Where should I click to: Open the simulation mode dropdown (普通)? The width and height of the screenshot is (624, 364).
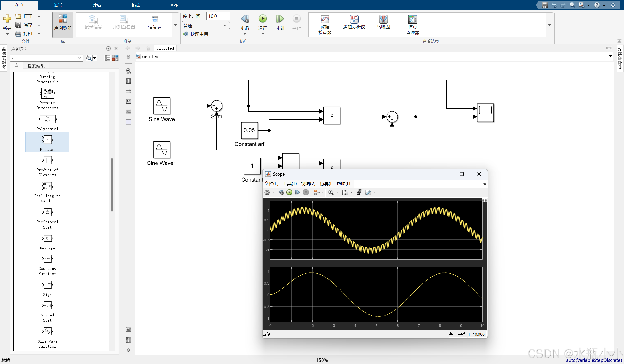(205, 26)
